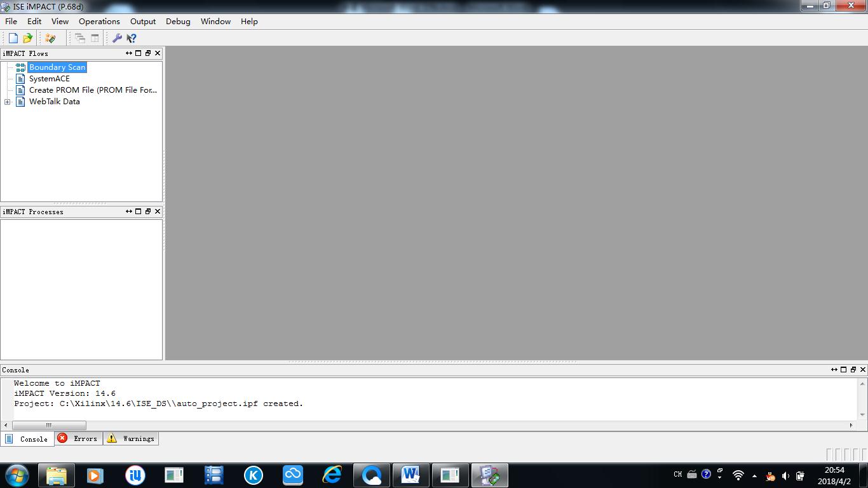Toggle slide-out on iMPACT Processes panel
This screenshot has width=868, height=488.
(129, 212)
